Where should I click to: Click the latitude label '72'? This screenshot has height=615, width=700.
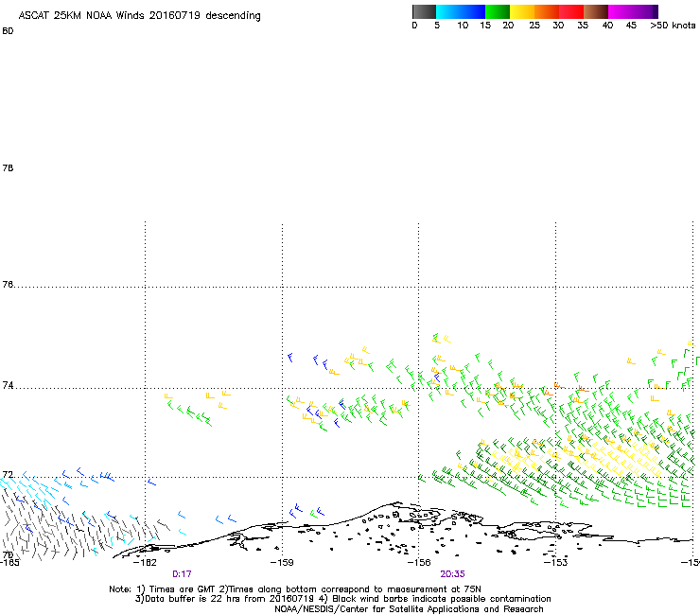point(8,475)
